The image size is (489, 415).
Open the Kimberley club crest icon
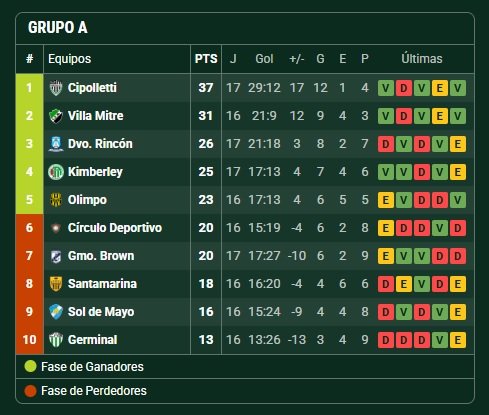click(56, 172)
